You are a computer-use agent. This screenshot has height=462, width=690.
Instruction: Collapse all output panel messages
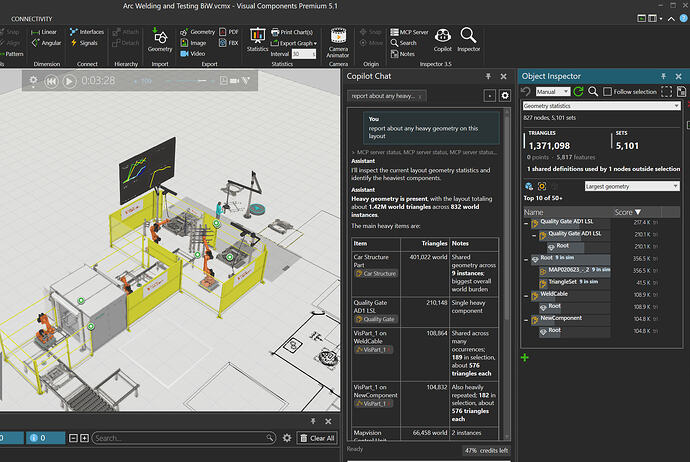tap(73, 438)
